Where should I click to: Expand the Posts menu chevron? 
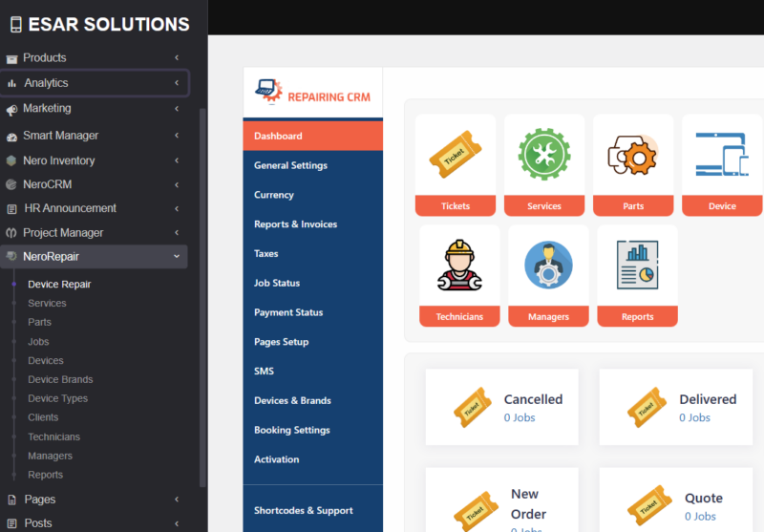(x=177, y=523)
